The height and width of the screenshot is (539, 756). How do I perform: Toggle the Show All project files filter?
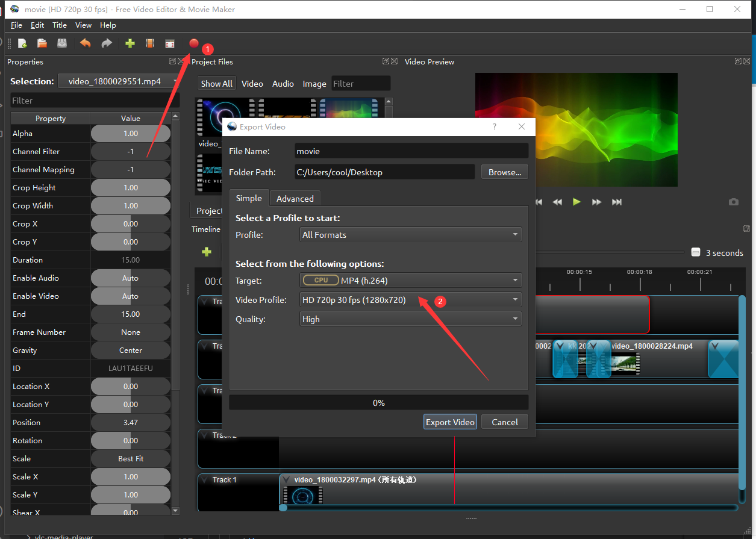tap(216, 84)
